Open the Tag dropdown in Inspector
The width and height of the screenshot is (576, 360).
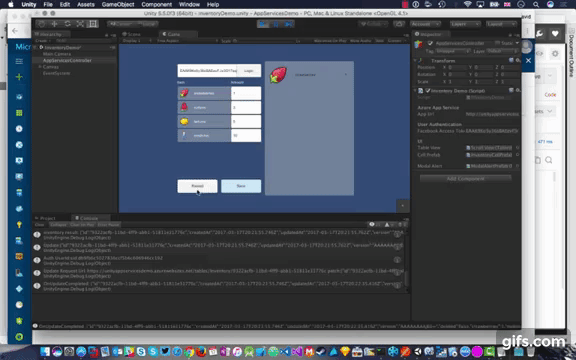click(x=453, y=51)
